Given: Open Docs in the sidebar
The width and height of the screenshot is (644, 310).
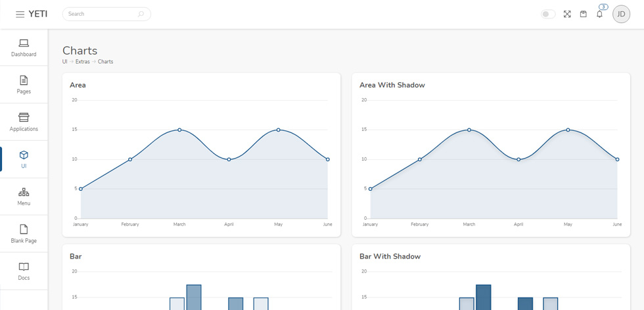Looking at the screenshot, I should (24, 271).
